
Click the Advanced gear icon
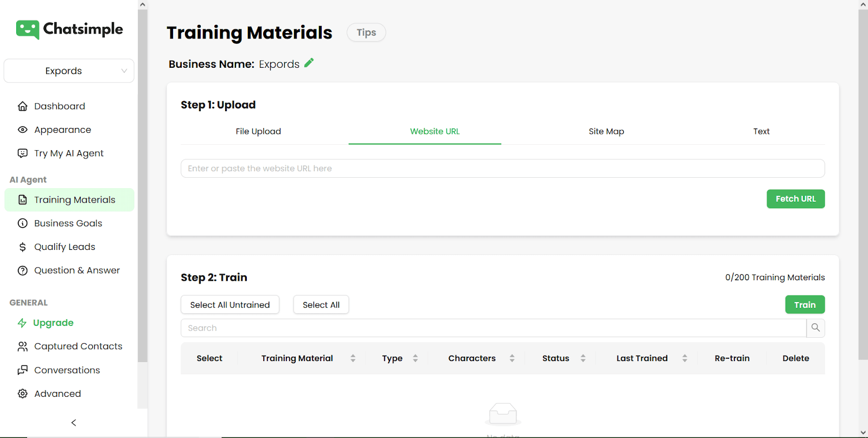tap(22, 394)
